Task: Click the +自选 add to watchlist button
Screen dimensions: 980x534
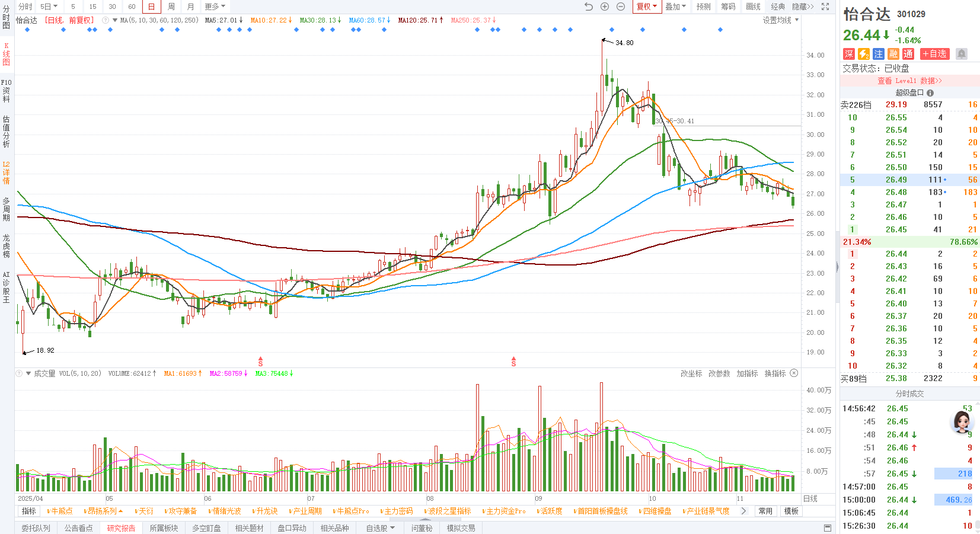Action: point(934,54)
